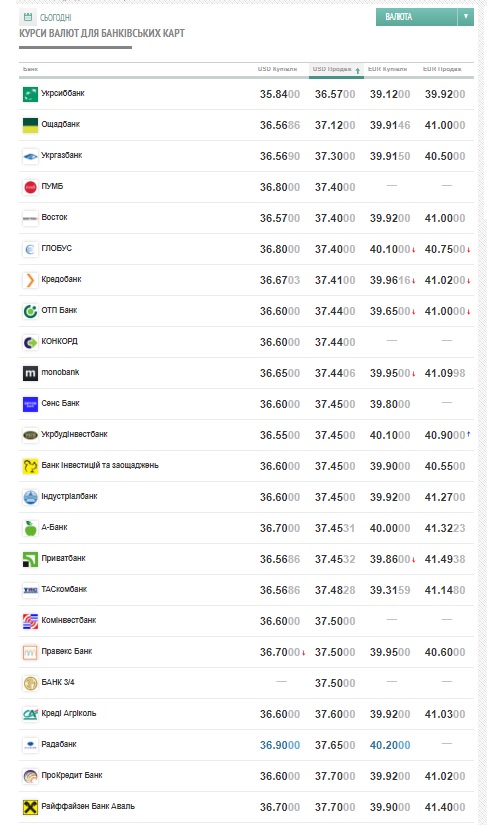
Task: Open the ПроКредит Банк link
Action: tap(72, 775)
